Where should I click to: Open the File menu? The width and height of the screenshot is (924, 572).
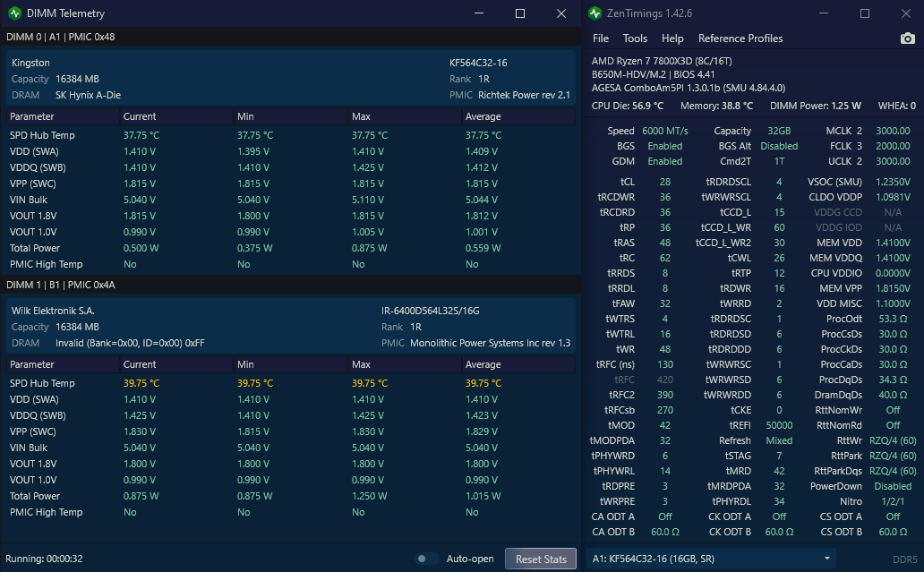click(601, 38)
